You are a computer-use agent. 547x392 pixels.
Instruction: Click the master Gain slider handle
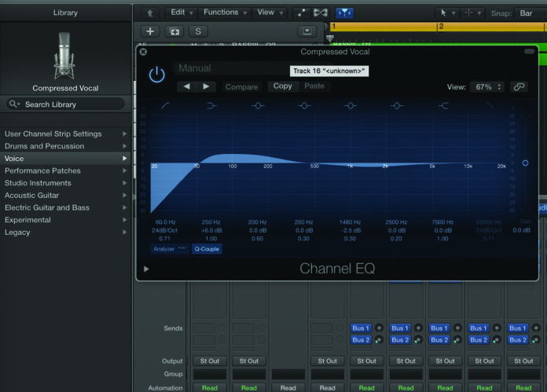coord(525,163)
